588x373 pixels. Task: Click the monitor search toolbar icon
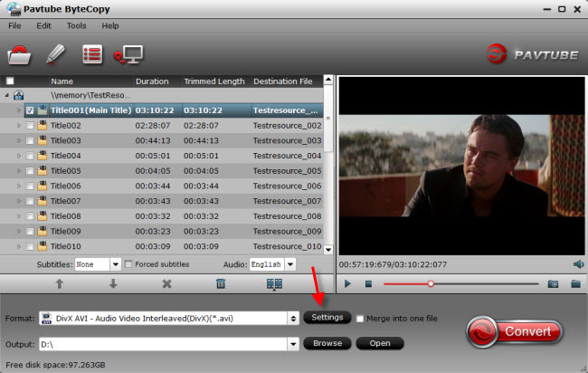[x=128, y=55]
